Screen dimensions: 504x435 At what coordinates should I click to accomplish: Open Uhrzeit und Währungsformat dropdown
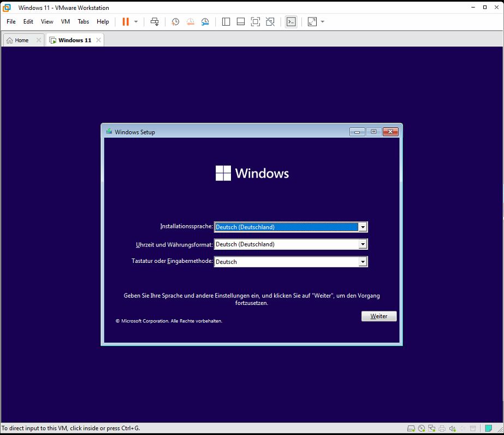pos(363,245)
